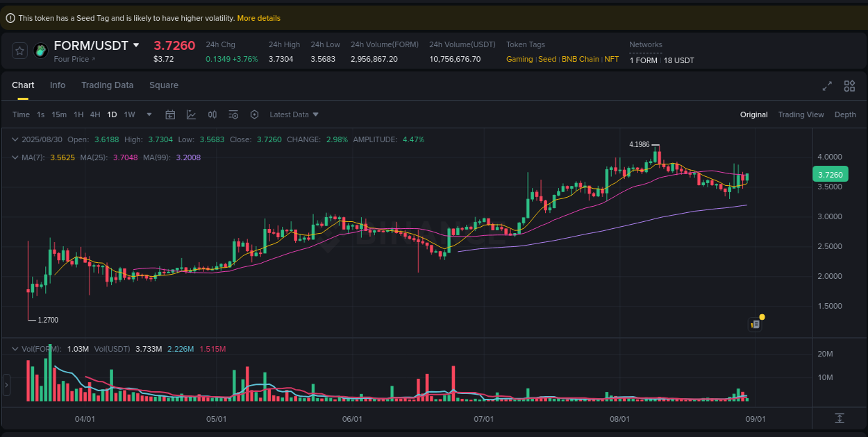Expand the chart to fullscreen via diagonal arrows

[826, 86]
